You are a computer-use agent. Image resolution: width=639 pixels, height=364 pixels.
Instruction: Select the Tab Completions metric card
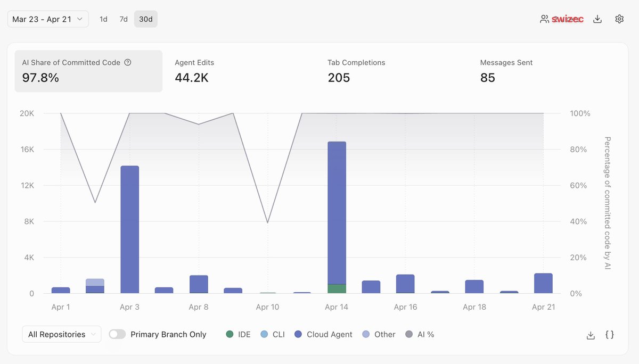click(x=394, y=71)
